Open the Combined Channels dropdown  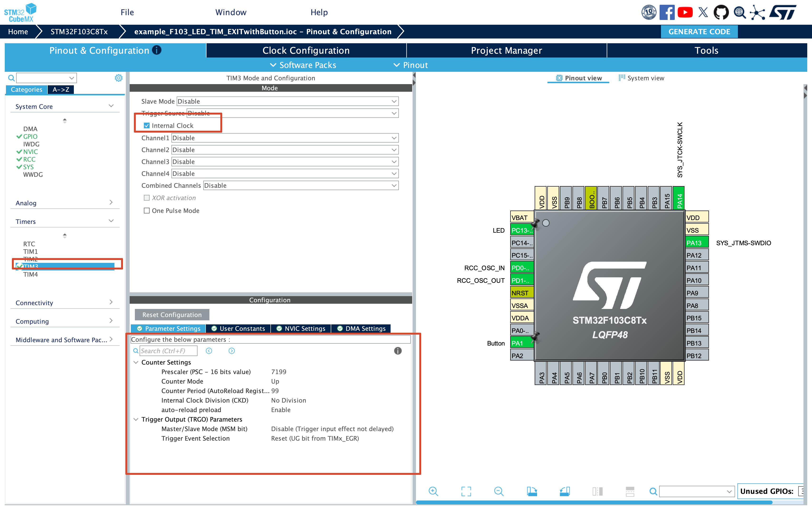click(x=301, y=185)
